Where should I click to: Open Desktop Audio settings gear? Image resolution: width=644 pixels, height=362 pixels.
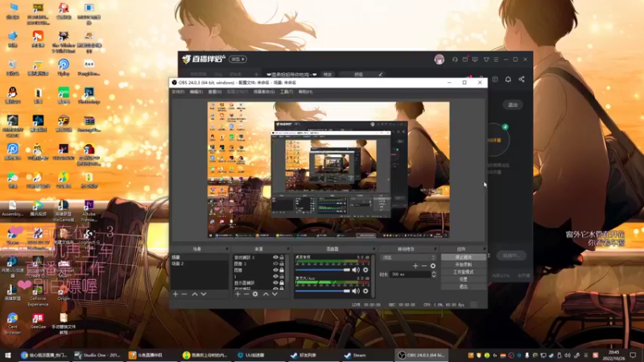point(365,270)
